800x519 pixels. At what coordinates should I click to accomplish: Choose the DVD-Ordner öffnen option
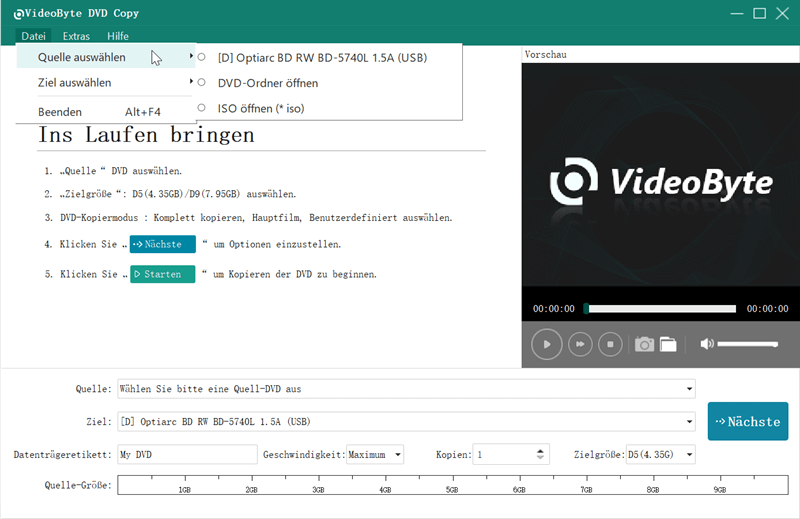pos(267,83)
